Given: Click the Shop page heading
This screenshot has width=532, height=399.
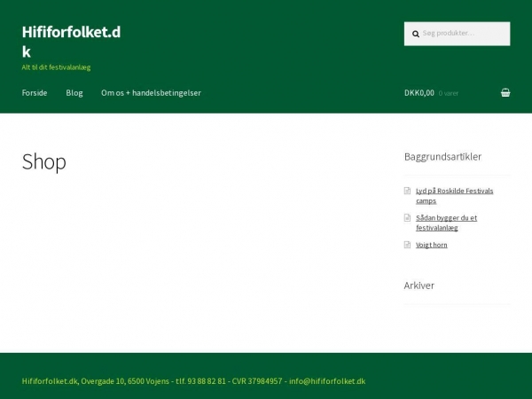Looking at the screenshot, I should coord(44,161).
